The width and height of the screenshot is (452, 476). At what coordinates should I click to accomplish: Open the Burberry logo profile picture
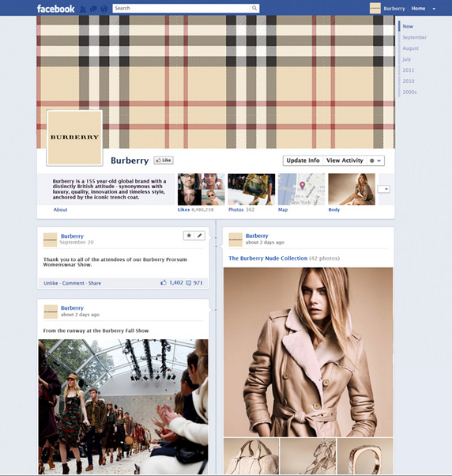click(x=74, y=138)
